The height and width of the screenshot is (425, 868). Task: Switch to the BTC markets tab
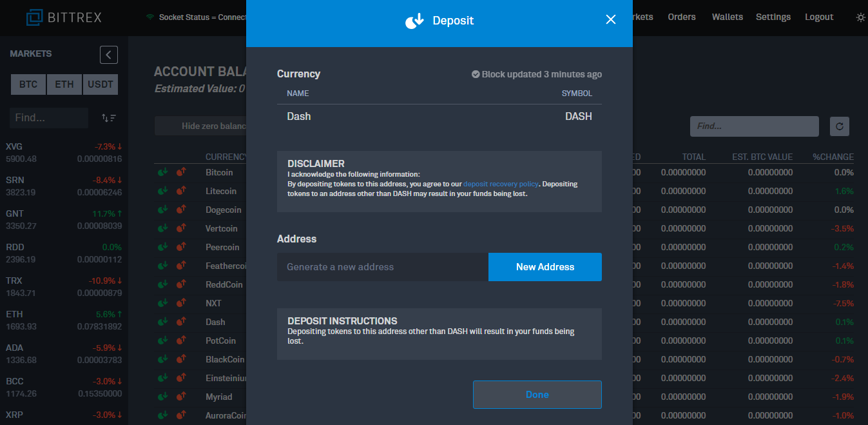pos(28,84)
